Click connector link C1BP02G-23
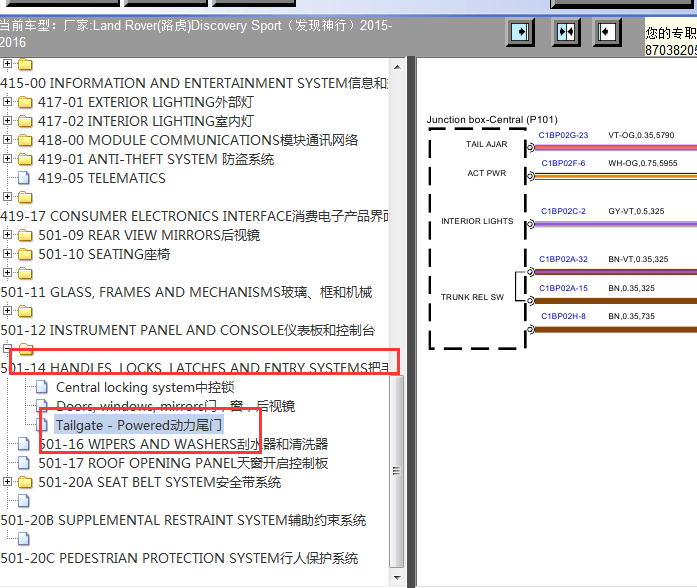Viewport: 697px width, 588px height. point(563,135)
